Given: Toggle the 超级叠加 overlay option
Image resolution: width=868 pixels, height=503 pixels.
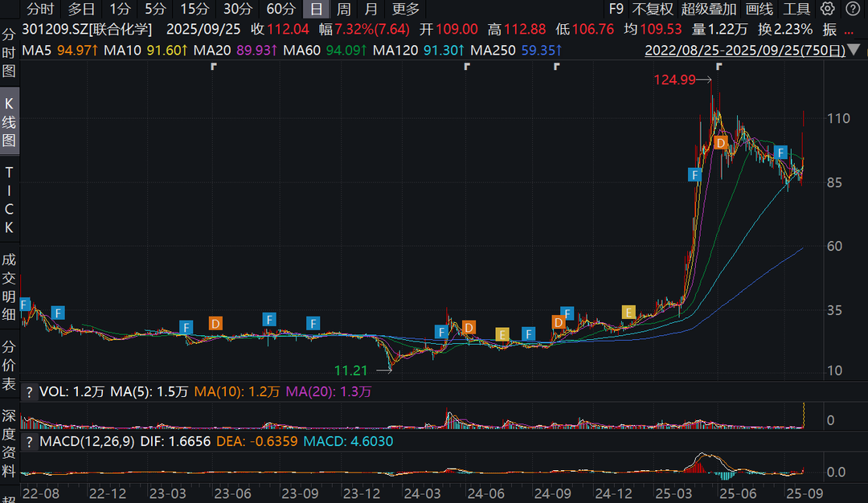Looking at the screenshot, I should pos(708,10).
